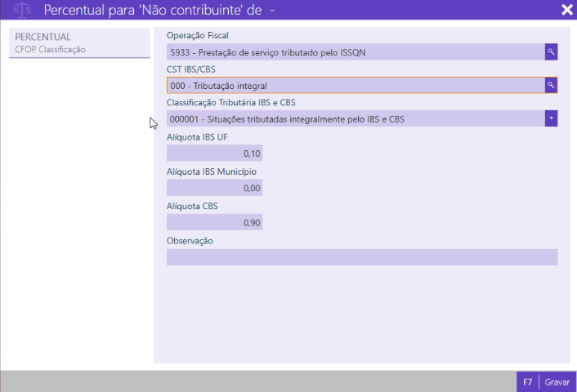Screen dimensions: 577x392
Task: Select the PERCENTUAL tab in the sidebar
Action: [42, 38]
